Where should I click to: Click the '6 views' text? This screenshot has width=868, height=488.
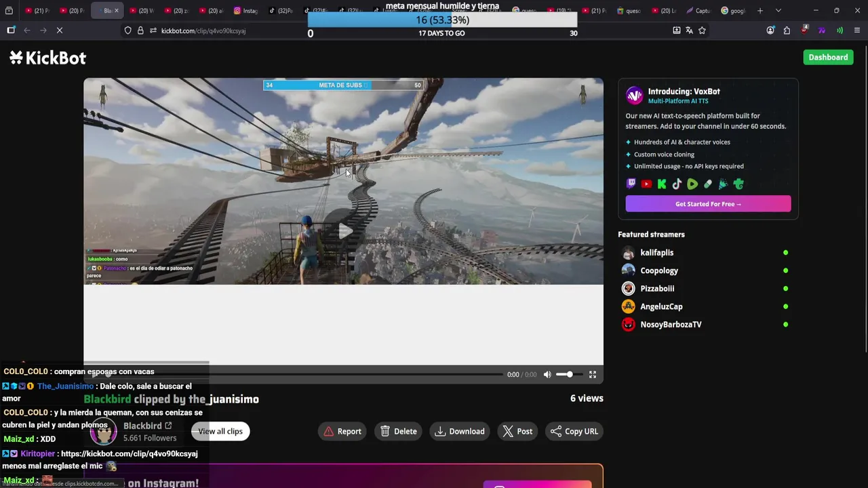pyautogui.click(x=587, y=399)
